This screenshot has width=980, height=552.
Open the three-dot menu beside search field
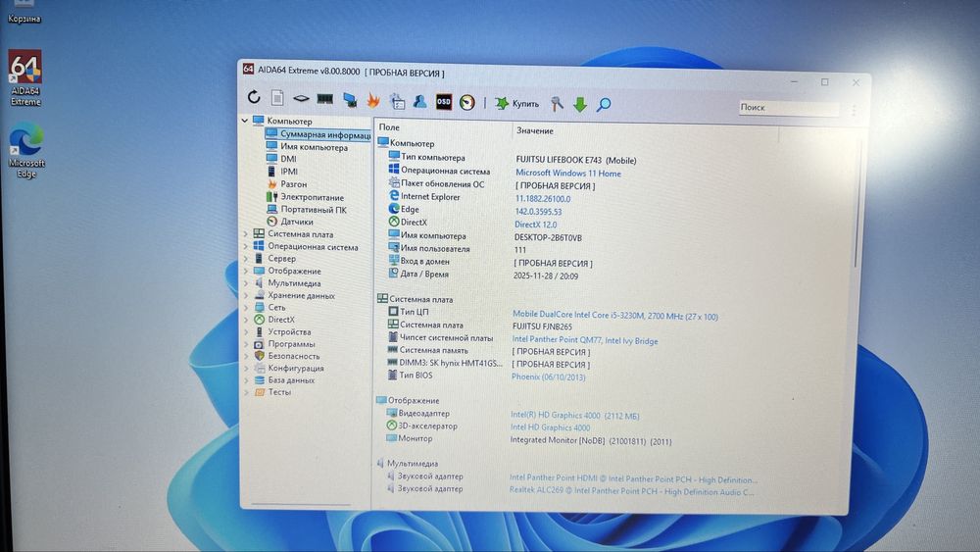point(854,110)
